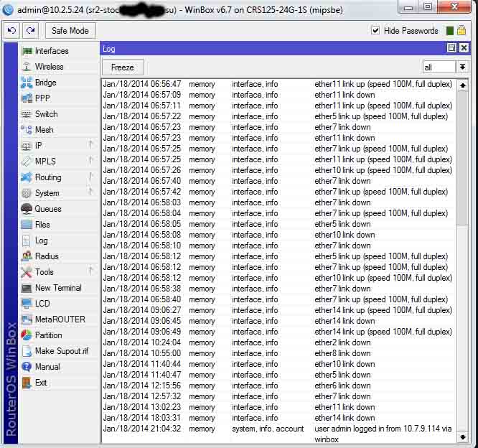Click the Make Supout.rif icon

[x=27, y=350]
